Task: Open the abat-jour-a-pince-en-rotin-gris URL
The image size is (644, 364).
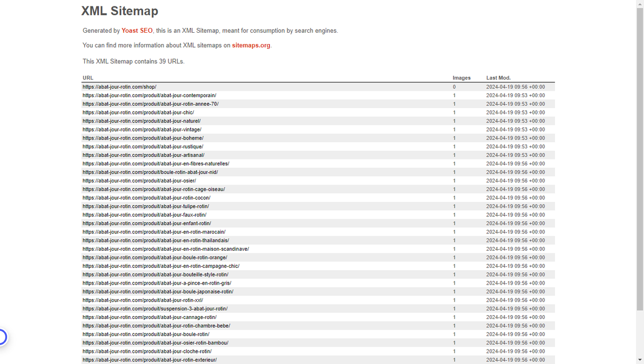Action: [157, 283]
